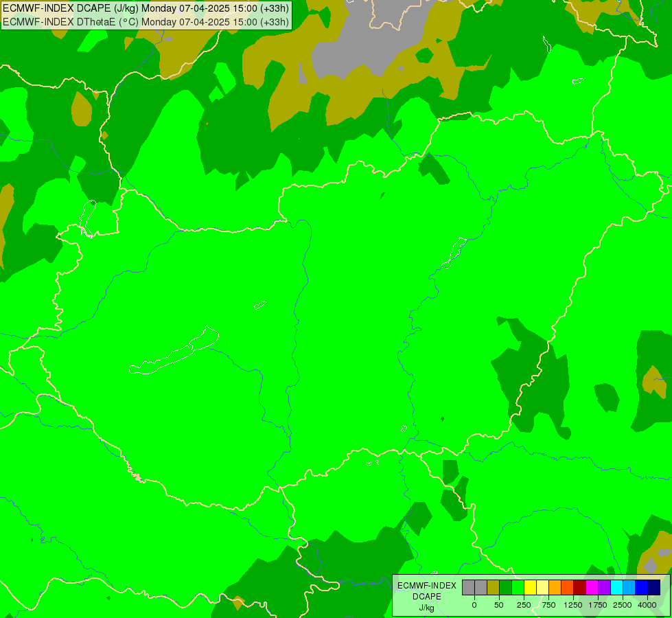Click the pure yellow legend swatch
Image resolution: width=672 pixels, height=618 pixels.
click(x=530, y=587)
